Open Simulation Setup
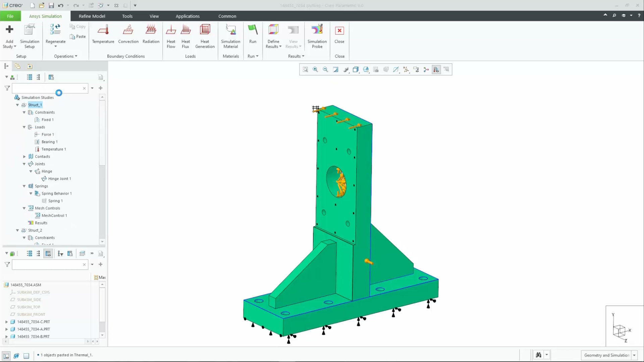644x362 pixels. (x=30, y=36)
